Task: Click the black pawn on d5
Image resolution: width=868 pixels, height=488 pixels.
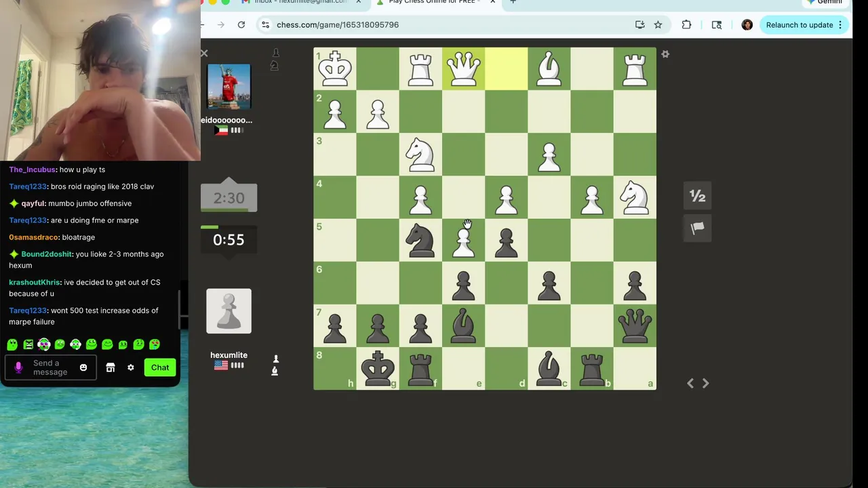Action: pos(506,240)
